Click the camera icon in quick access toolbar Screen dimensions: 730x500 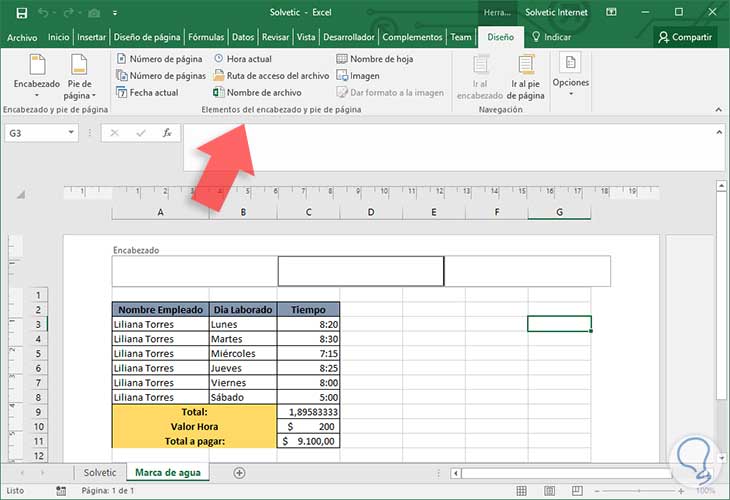(94, 13)
